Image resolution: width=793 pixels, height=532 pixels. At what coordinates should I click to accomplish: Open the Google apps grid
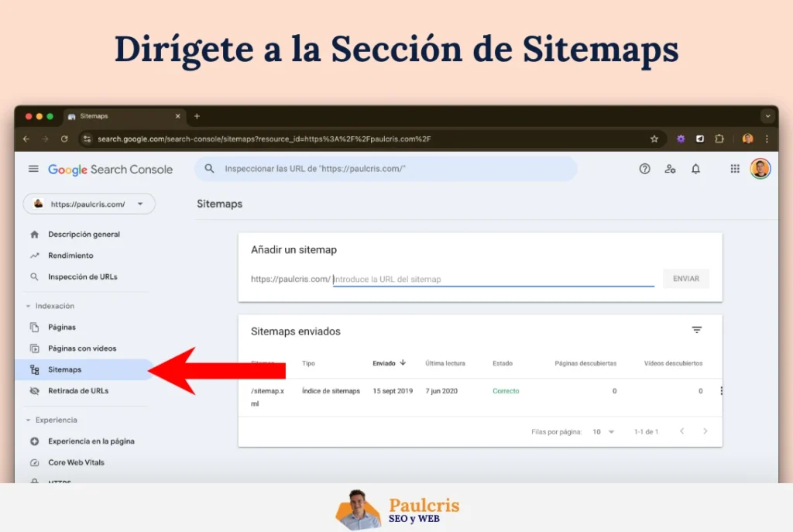tap(735, 169)
